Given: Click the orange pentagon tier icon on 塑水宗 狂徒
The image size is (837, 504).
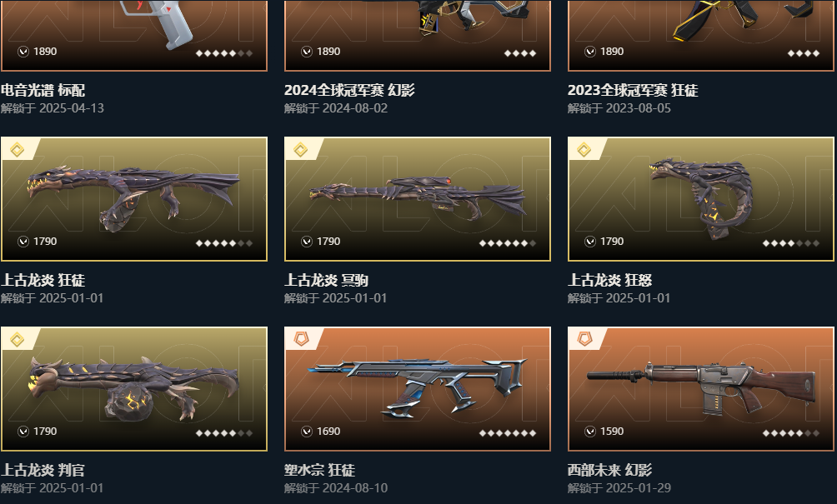Looking at the screenshot, I should click(x=301, y=339).
